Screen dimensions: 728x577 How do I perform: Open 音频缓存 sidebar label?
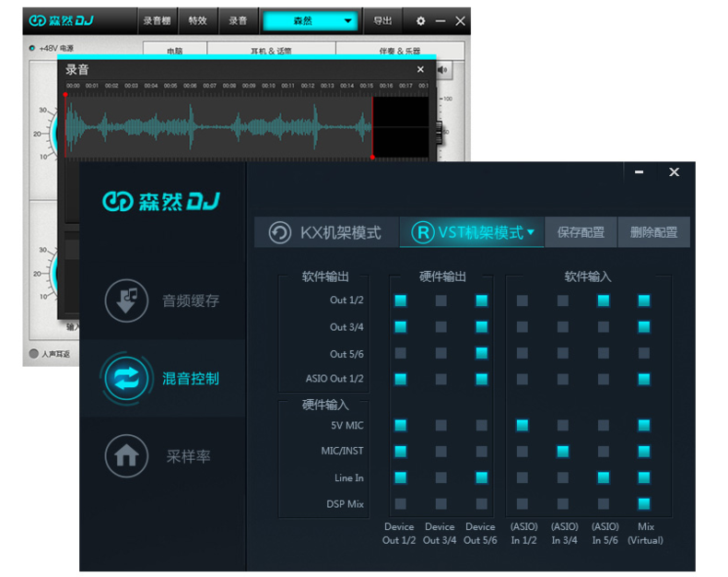(x=191, y=301)
